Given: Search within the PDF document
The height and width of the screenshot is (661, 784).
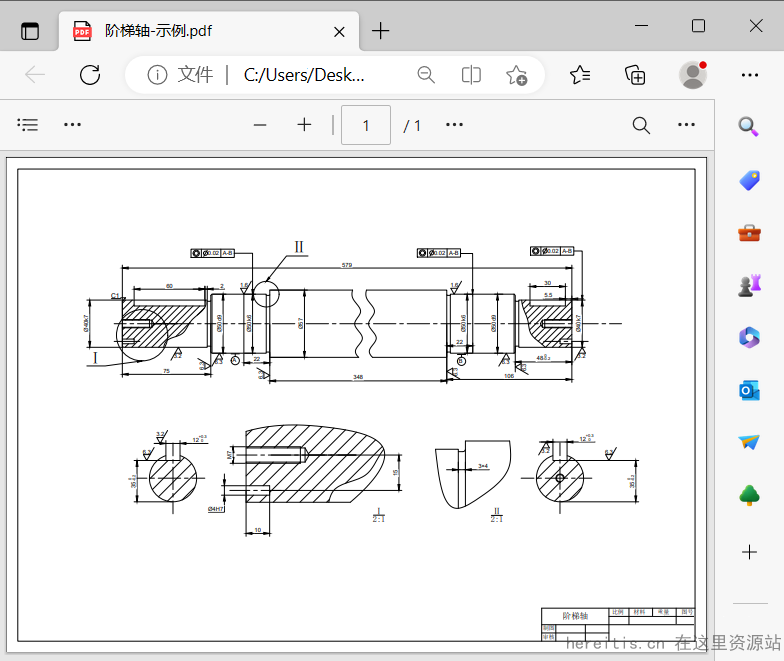Looking at the screenshot, I should [x=641, y=125].
